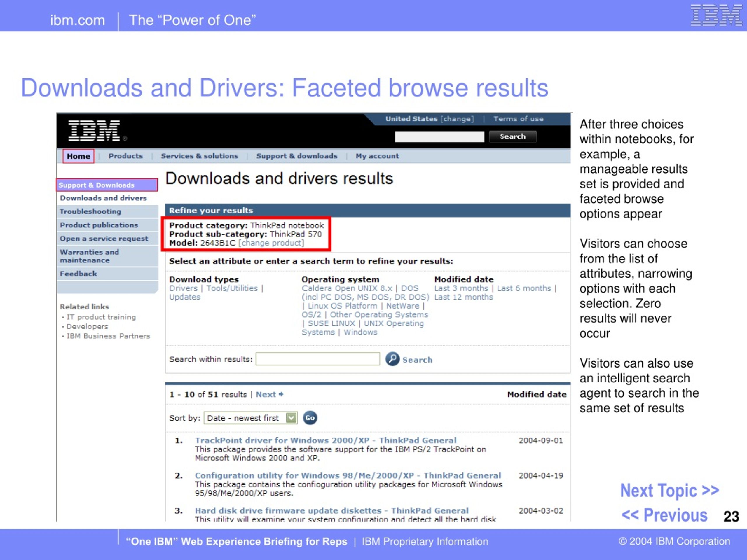Filter by UNIX Operating Systems
The image size is (747, 560).
363,328
